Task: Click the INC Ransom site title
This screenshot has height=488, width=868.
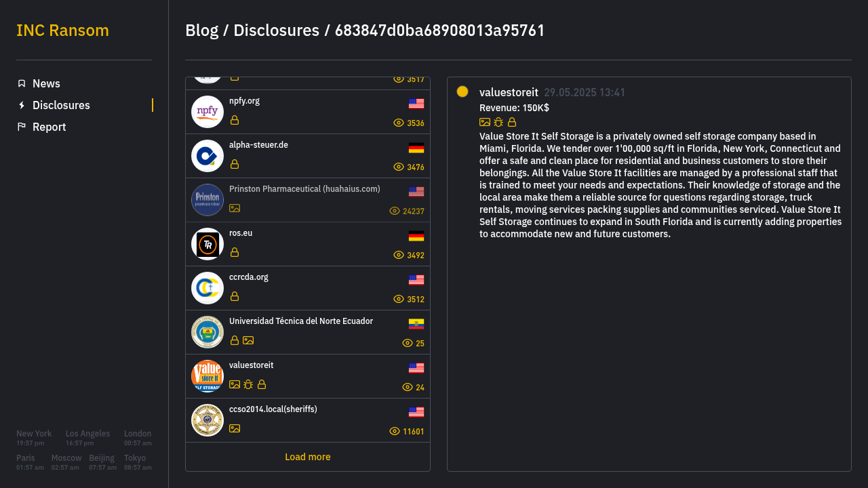Action: [62, 30]
